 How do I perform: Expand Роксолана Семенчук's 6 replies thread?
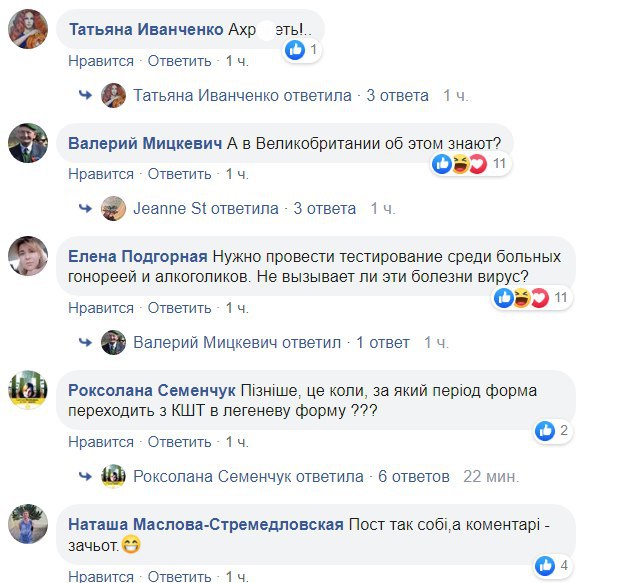[x=414, y=477]
